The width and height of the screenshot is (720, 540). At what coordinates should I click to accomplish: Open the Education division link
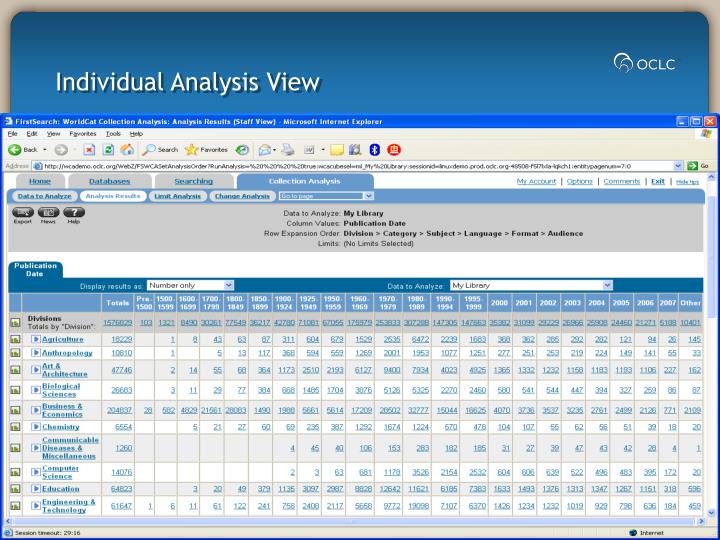pyautogui.click(x=61, y=489)
